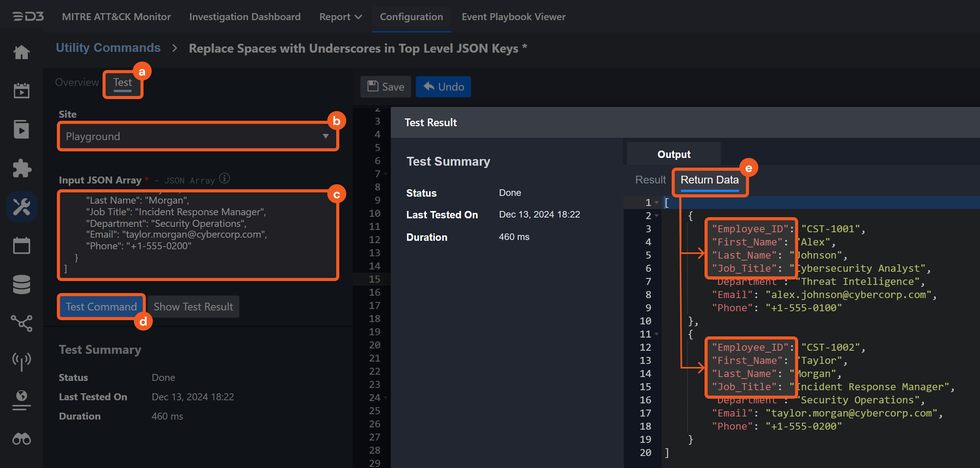
Task: Click the Utility Commands breadcrumb link
Action: tap(108, 48)
